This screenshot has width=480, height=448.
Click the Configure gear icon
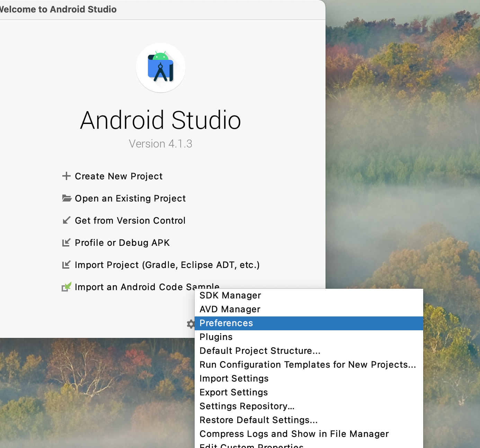[x=190, y=324]
